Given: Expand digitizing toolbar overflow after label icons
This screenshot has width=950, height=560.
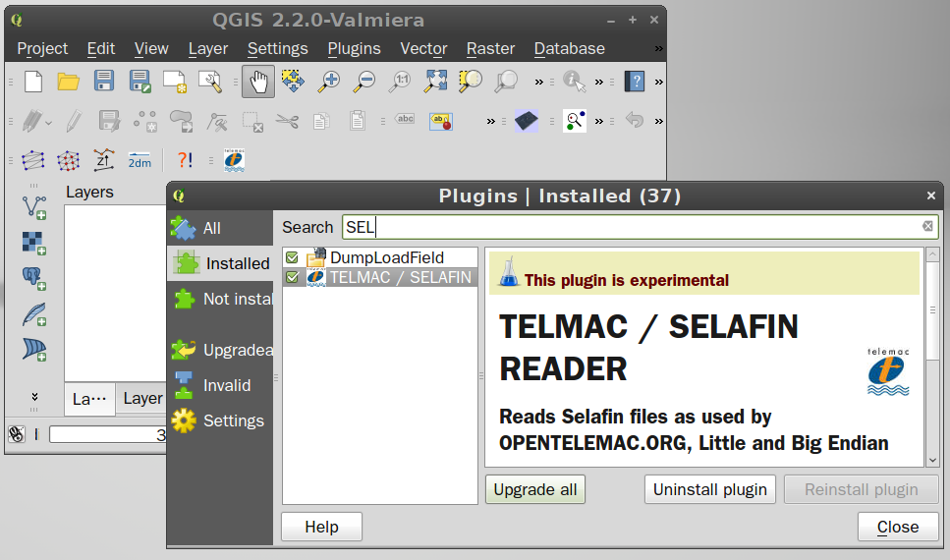Looking at the screenshot, I should (491, 121).
